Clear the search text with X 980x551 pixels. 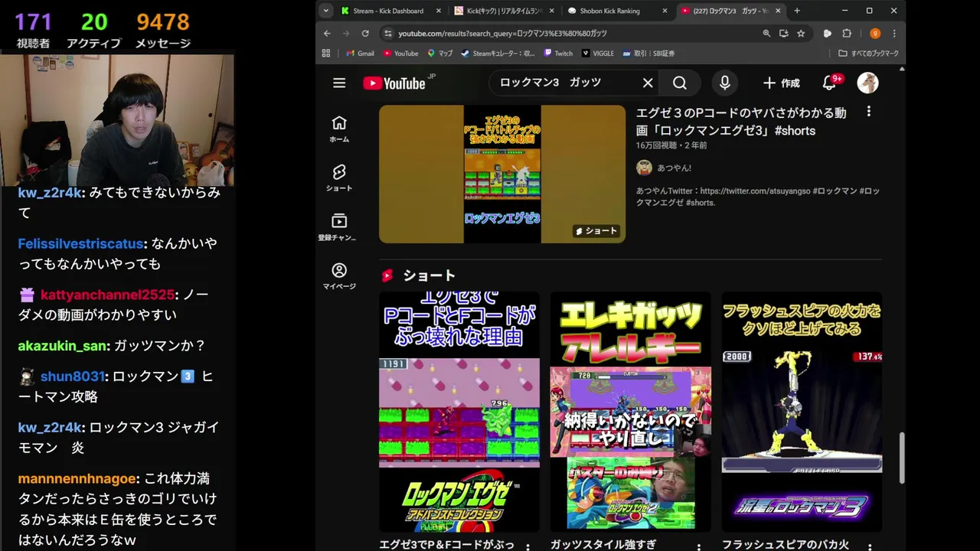click(648, 83)
